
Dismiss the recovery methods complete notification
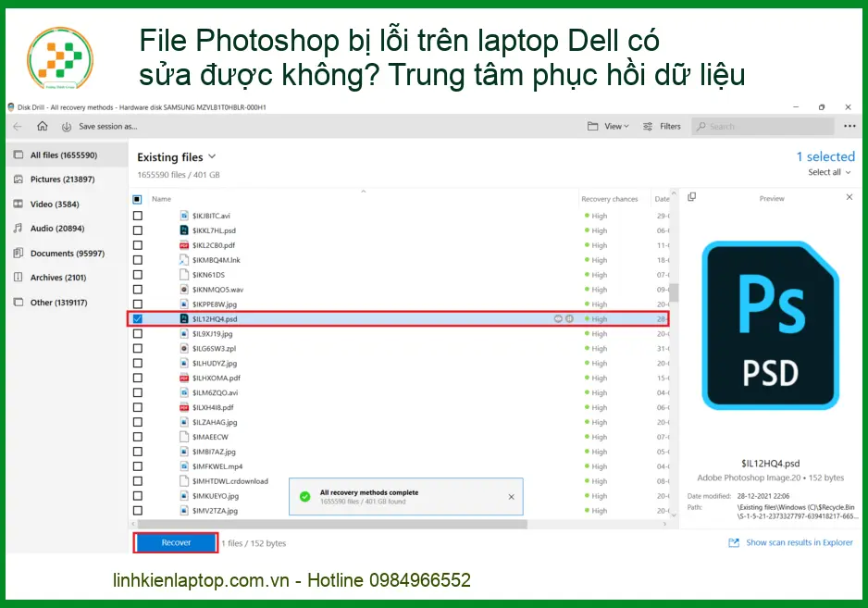[x=511, y=497]
